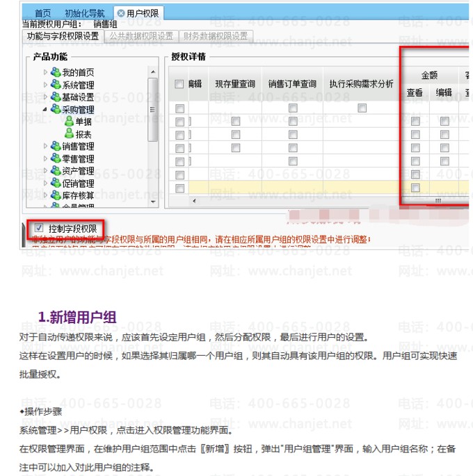The height and width of the screenshot is (476, 473).
Task: Collapse the 采购管理 tree node
Action: [x=45, y=109]
